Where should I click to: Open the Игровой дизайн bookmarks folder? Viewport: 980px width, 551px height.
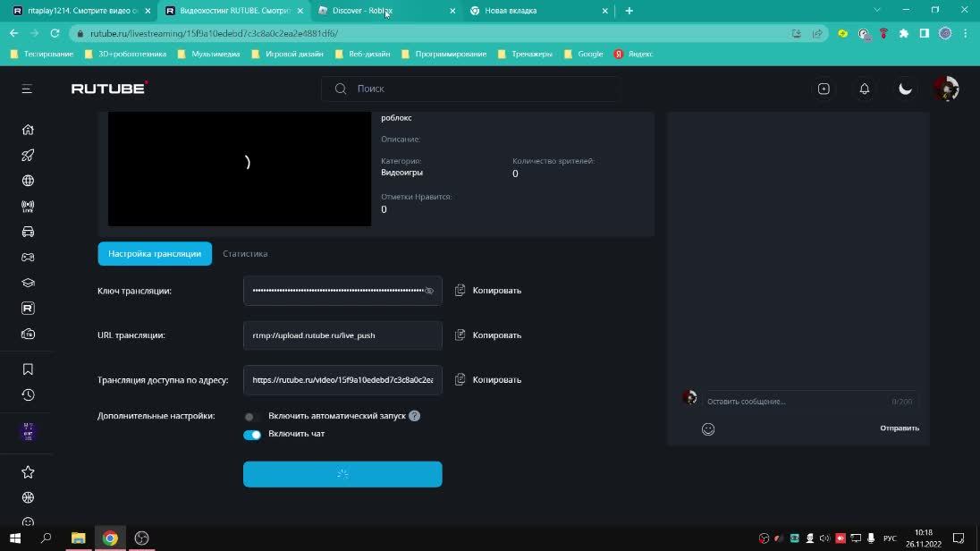click(x=288, y=54)
